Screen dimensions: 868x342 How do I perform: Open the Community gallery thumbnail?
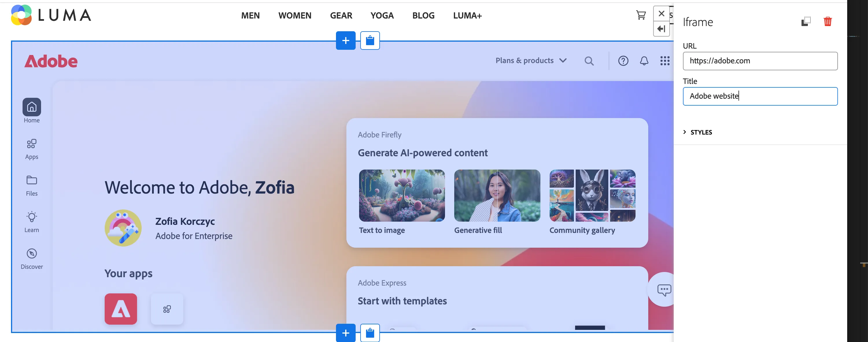592,196
